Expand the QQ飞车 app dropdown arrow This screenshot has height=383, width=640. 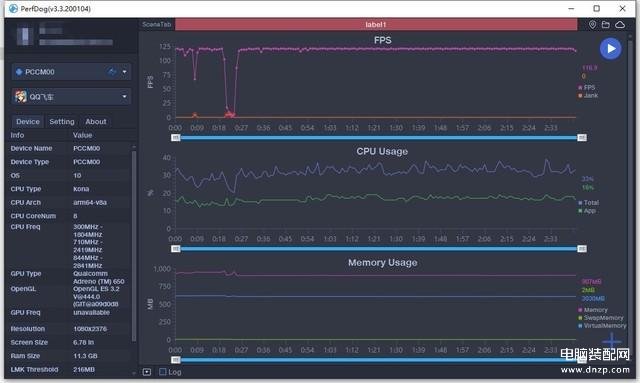(124, 97)
